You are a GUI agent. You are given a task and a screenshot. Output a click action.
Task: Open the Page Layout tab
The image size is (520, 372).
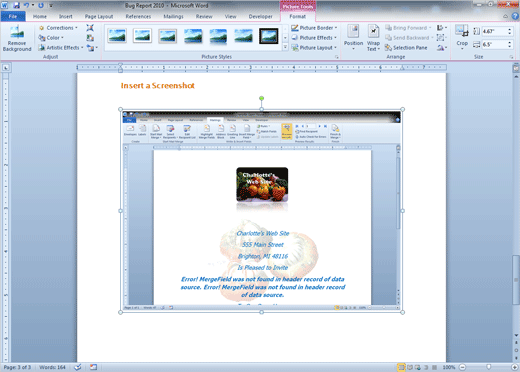99,16
